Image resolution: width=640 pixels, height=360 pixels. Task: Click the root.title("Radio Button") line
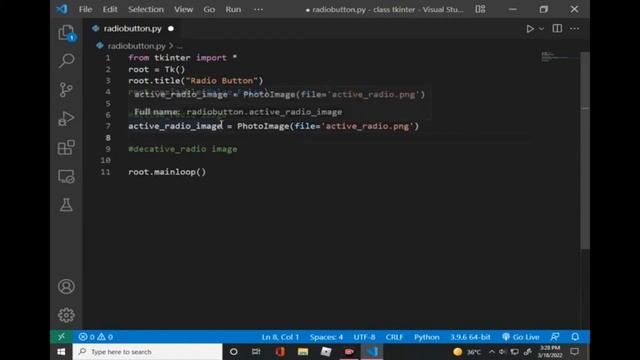coord(196,80)
